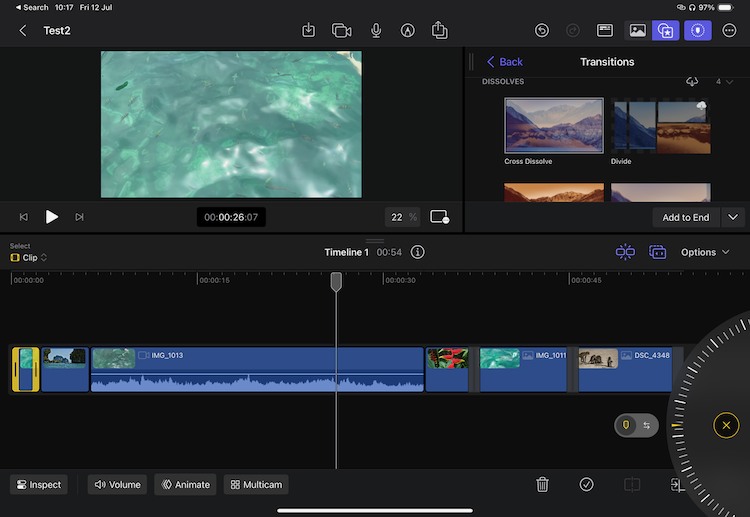Select the Divide transition thumbnail
The image size is (750, 517).
[661, 126]
